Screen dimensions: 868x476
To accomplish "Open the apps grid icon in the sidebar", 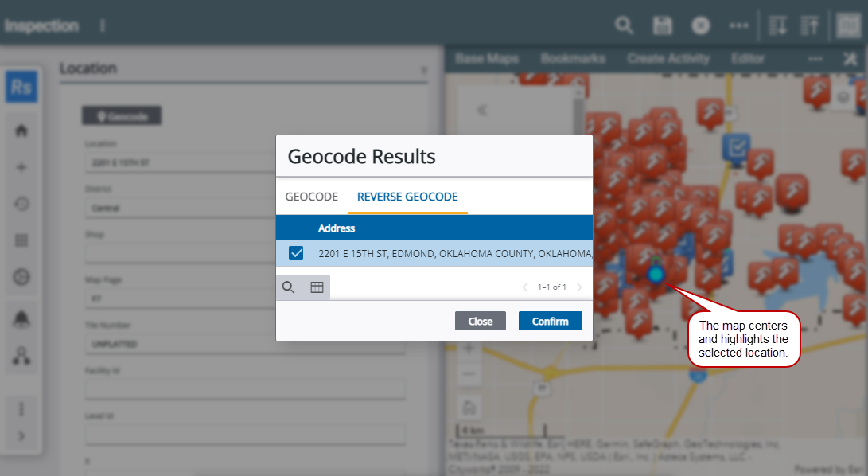I will click(x=21, y=240).
